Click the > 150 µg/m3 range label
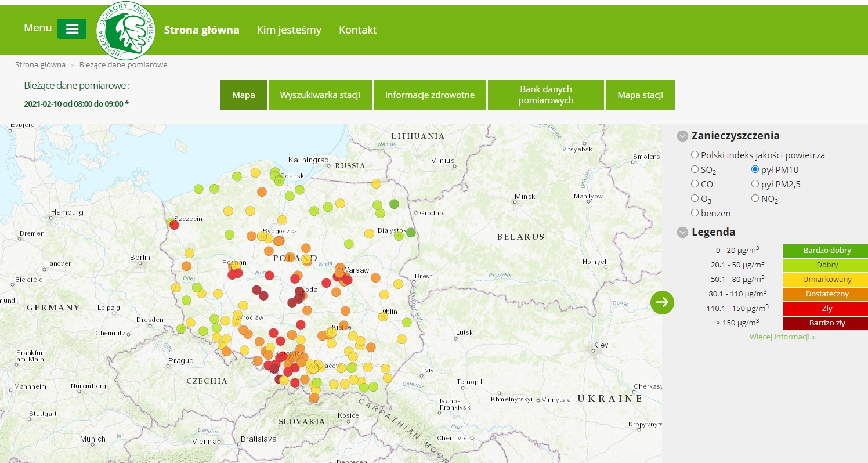The width and height of the screenshot is (868, 463). click(737, 323)
